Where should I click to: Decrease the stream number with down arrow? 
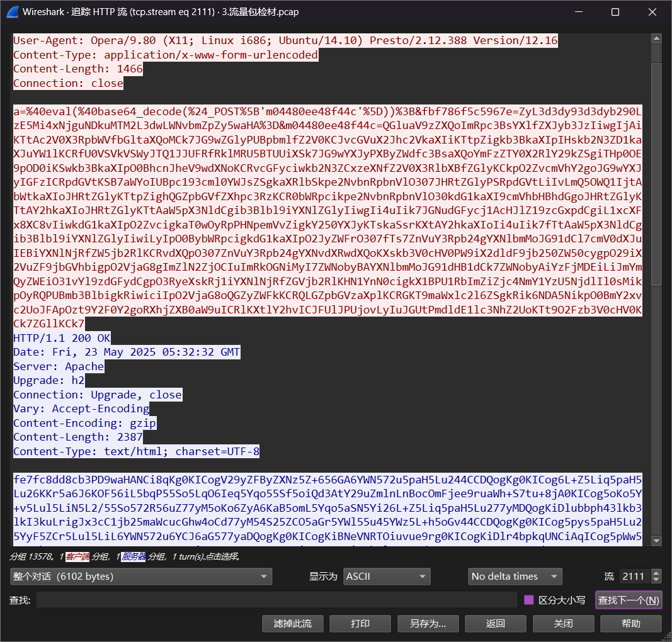click(656, 580)
